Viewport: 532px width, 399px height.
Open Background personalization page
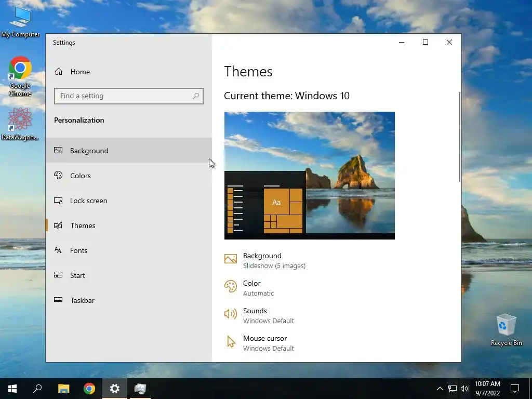coord(129,150)
